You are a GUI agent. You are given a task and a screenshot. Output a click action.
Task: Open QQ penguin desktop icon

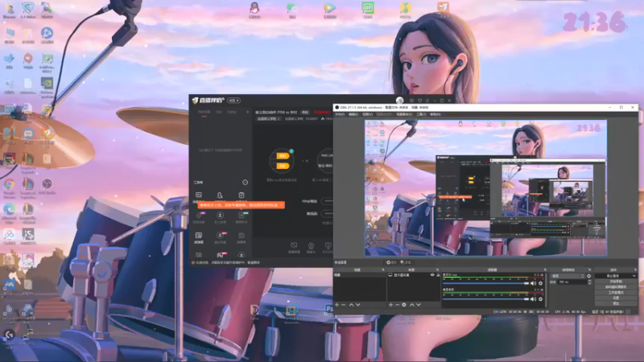click(x=254, y=10)
